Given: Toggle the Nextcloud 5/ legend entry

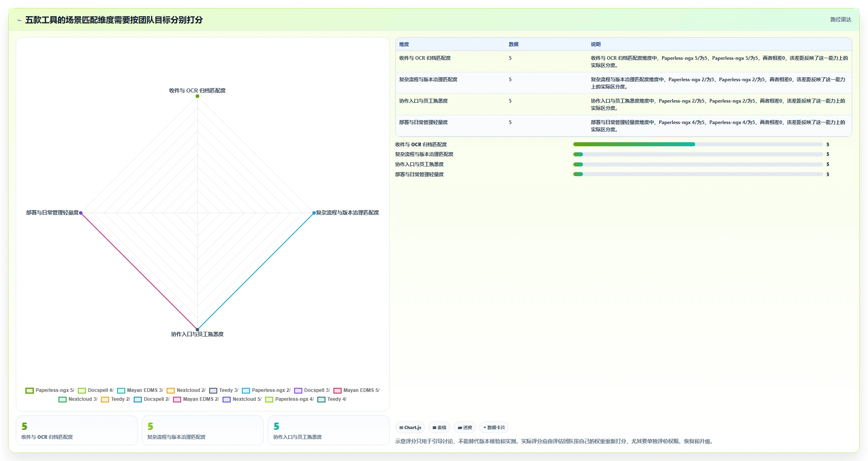Looking at the screenshot, I should click(242, 399).
